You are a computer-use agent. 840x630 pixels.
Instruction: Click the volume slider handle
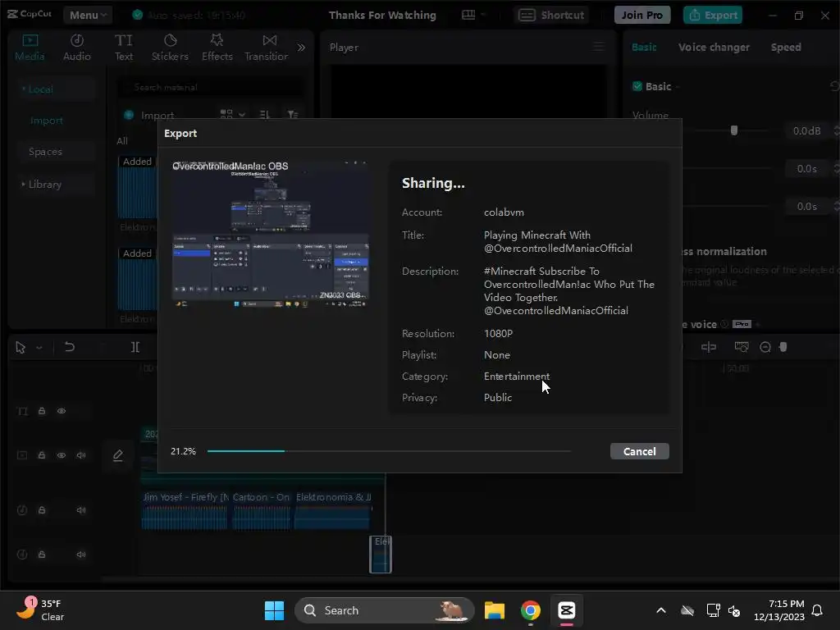pyautogui.click(x=734, y=130)
